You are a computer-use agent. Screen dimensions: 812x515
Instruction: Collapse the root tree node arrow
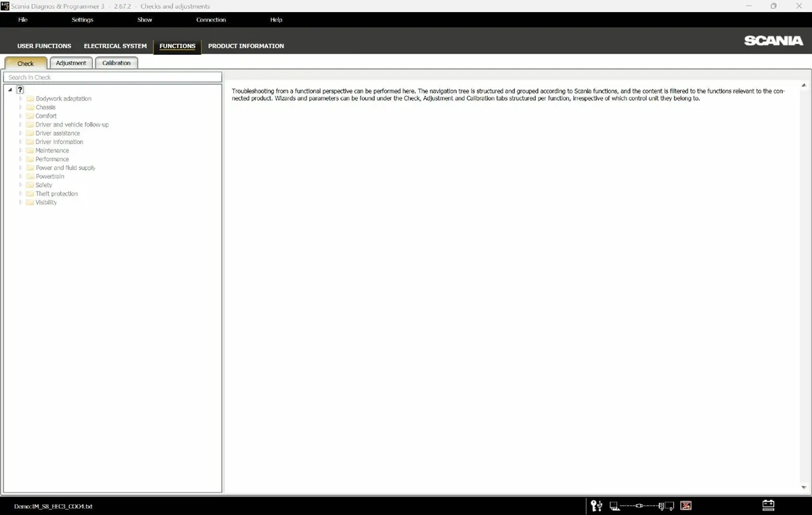10,90
